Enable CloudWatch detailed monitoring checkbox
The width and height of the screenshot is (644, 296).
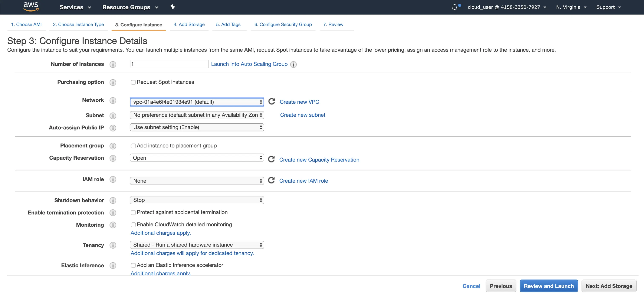[133, 225]
